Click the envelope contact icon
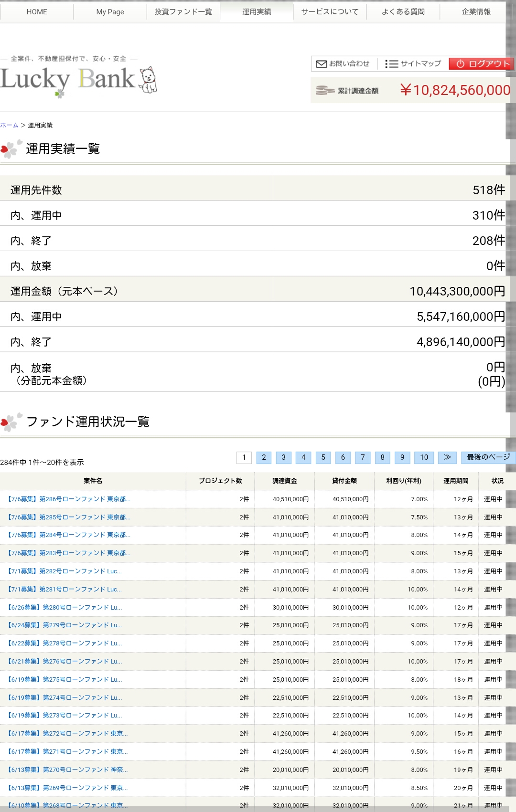Viewport: 516px width, 812px height. click(322, 64)
